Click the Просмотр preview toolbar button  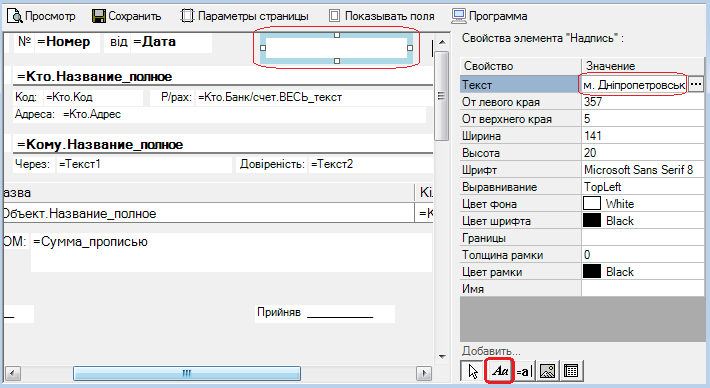(x=41, y=16)
